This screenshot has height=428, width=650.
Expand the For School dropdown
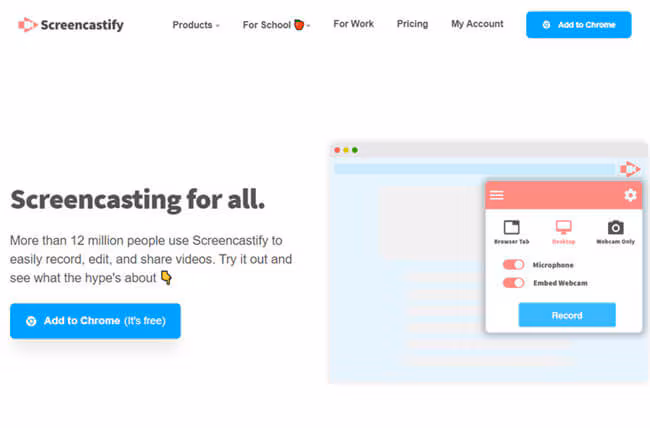pos(276,25)
